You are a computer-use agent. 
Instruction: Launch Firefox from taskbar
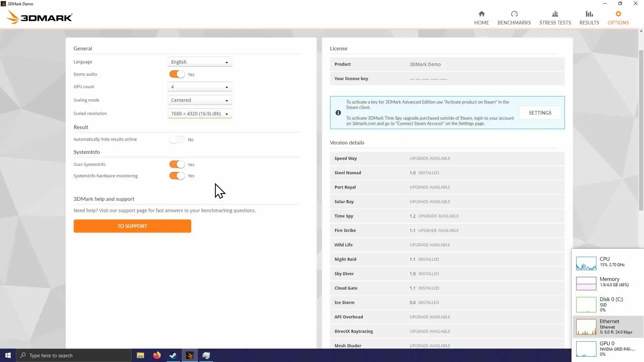click(x=157, y=355)
